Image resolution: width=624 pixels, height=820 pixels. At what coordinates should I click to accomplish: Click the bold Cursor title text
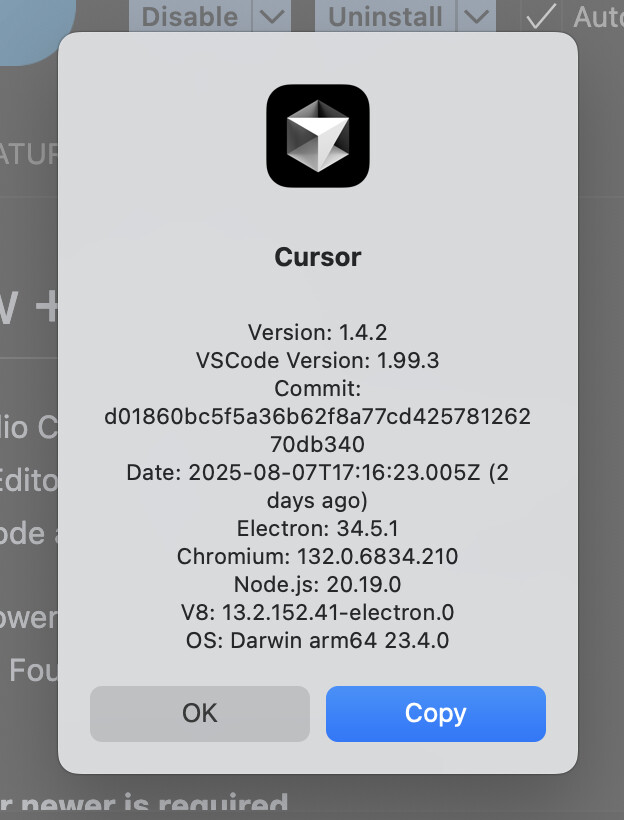click(317, 257)
